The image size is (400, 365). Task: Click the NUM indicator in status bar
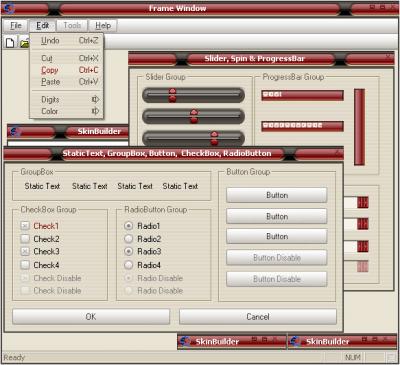[353, 357]
